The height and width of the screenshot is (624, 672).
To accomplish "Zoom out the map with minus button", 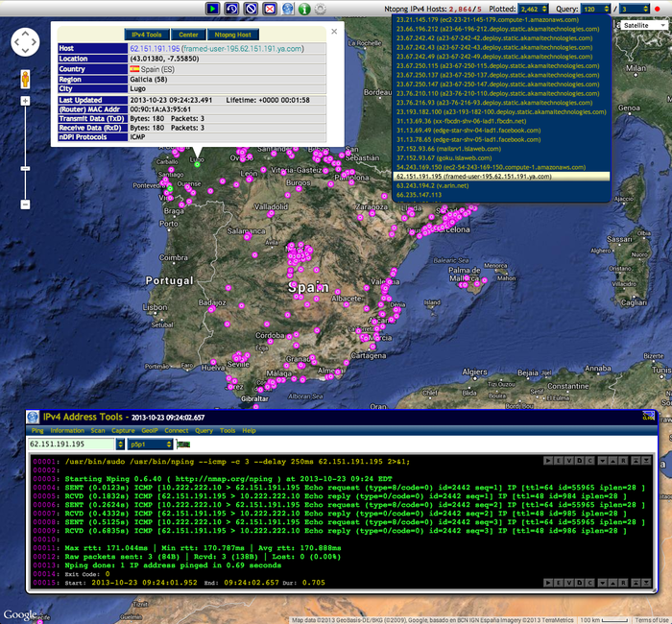I will [25, 204].
